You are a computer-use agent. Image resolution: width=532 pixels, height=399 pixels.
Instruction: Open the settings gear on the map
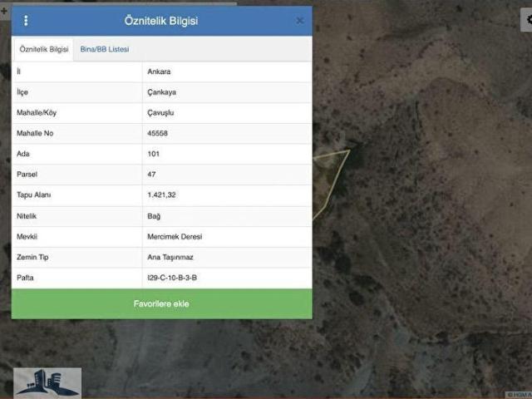pos(527,18)
